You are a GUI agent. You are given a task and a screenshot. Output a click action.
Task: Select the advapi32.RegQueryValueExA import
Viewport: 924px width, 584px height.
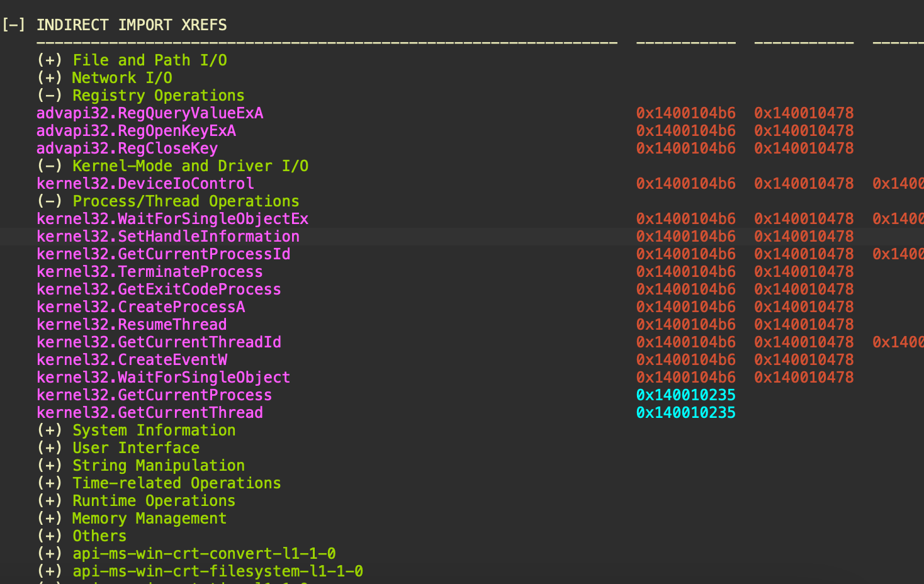click(150, 113)
